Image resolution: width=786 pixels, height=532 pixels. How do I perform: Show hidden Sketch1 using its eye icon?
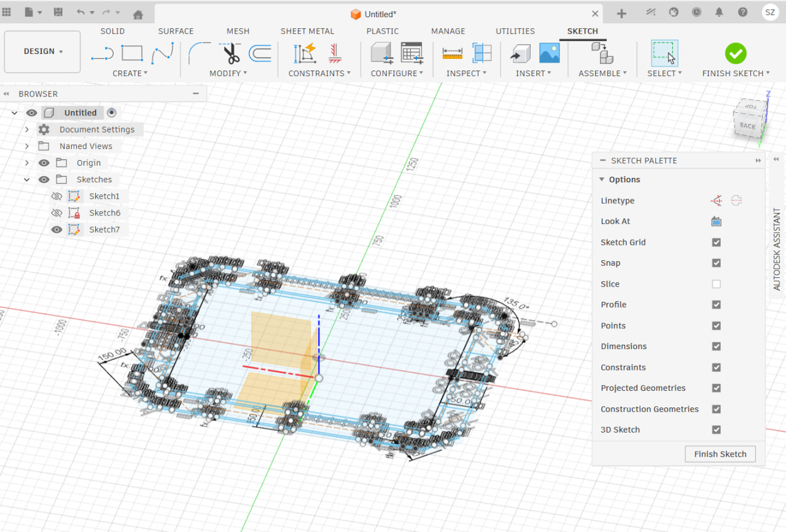point(57,196)
